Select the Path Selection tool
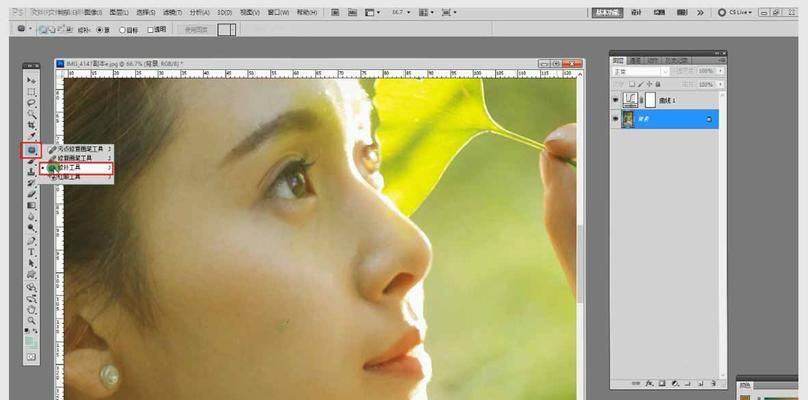The height and width of the screenshot is (400, 808). pos(32,263)
